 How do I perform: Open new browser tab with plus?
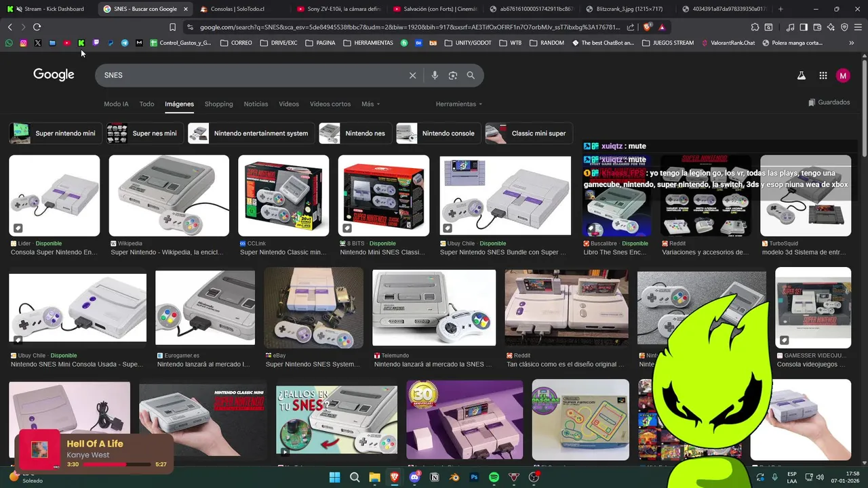pyautogui.click(x=781, y=9)
